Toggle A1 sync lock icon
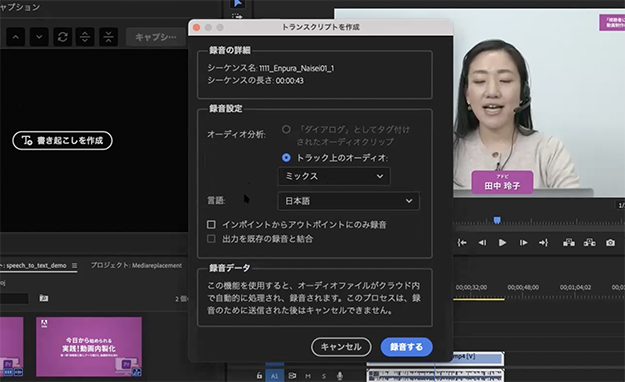 (x=292, y=376)
